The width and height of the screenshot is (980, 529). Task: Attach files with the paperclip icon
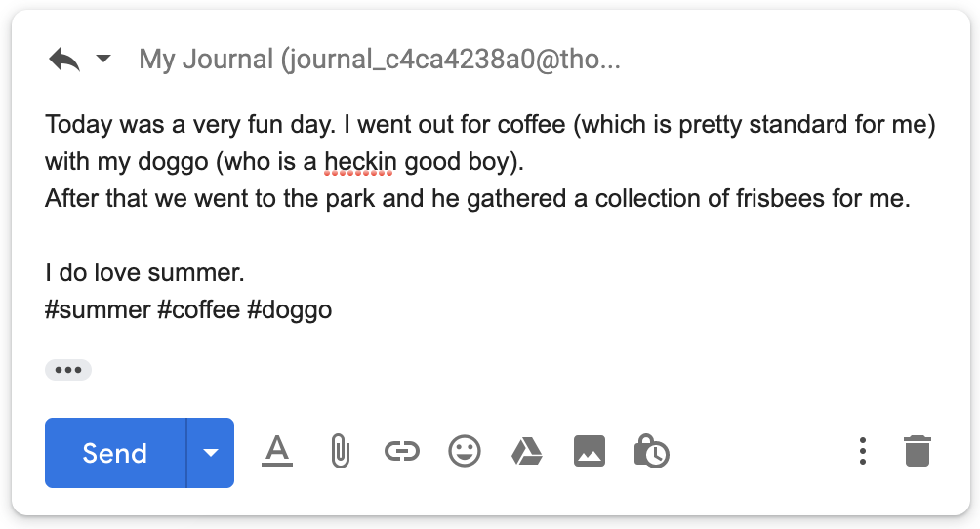pyautogui.click(x=340, y=452)
